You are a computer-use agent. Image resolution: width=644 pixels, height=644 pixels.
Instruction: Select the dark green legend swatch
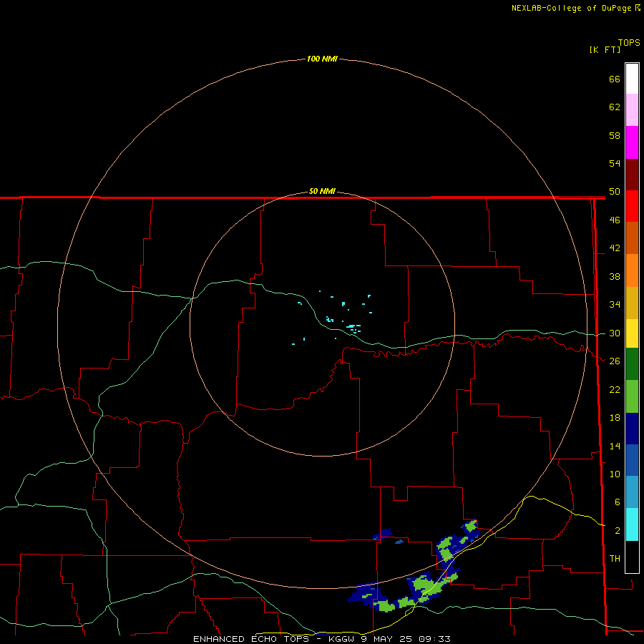pyautogui.click(x=632, y=364)
